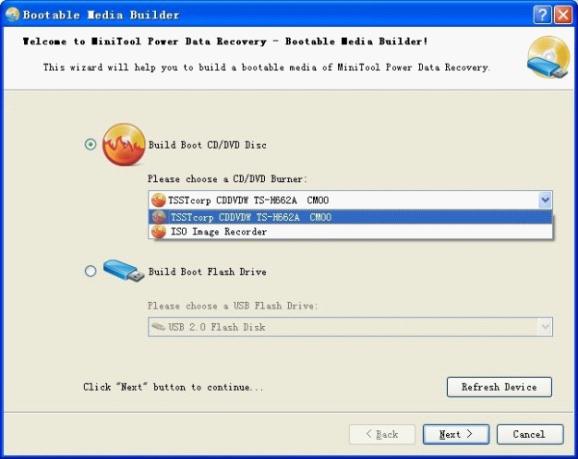The width and height of the screenshot is (578, 459).
Task: Click the Build Boot Flash Drive label
Action: (207, 272)
